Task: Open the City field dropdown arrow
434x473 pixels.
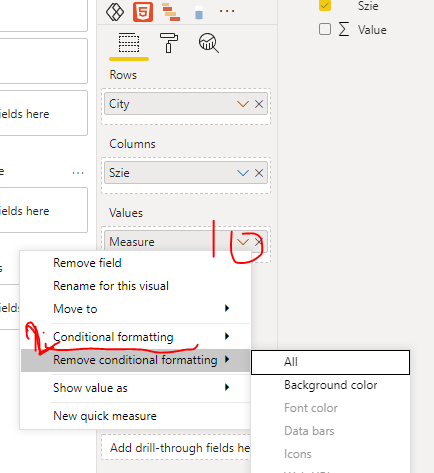Action: (x=243, y=104)
